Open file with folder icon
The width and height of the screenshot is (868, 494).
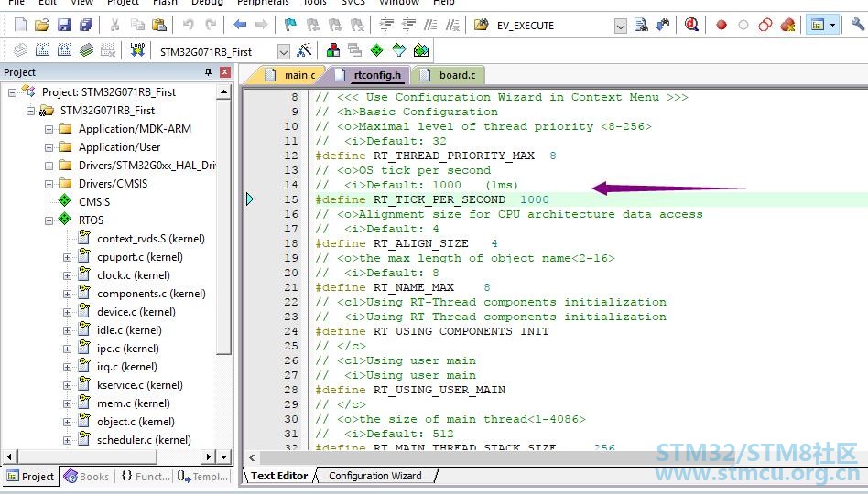coord(41,25)
